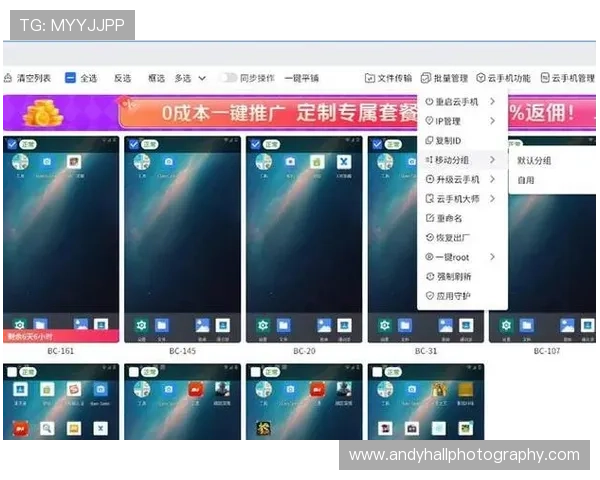The width and height of the screenshot is (600, 480).
Task: Open file manager icon on BC-145 phone
Action: [x=161, y=325]
